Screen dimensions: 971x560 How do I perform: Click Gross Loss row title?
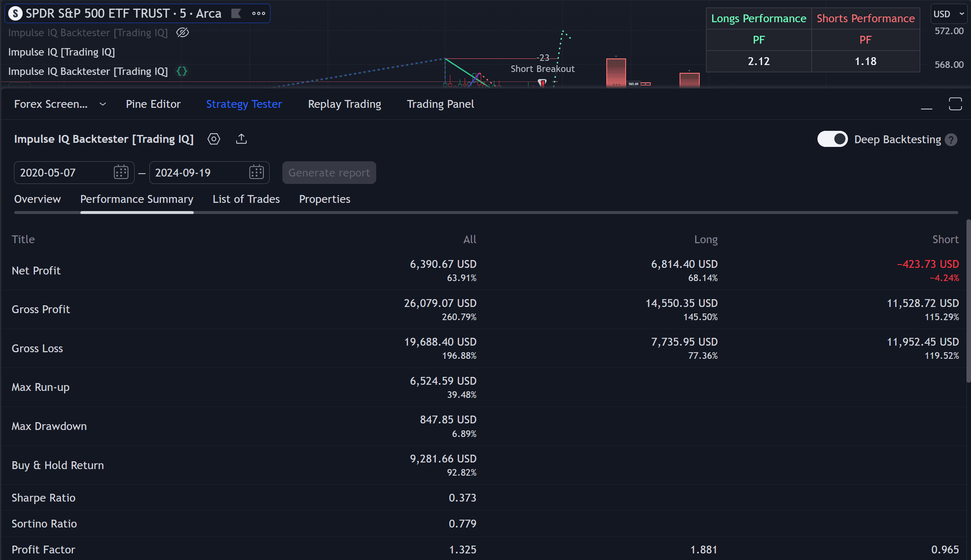point(37,349)
